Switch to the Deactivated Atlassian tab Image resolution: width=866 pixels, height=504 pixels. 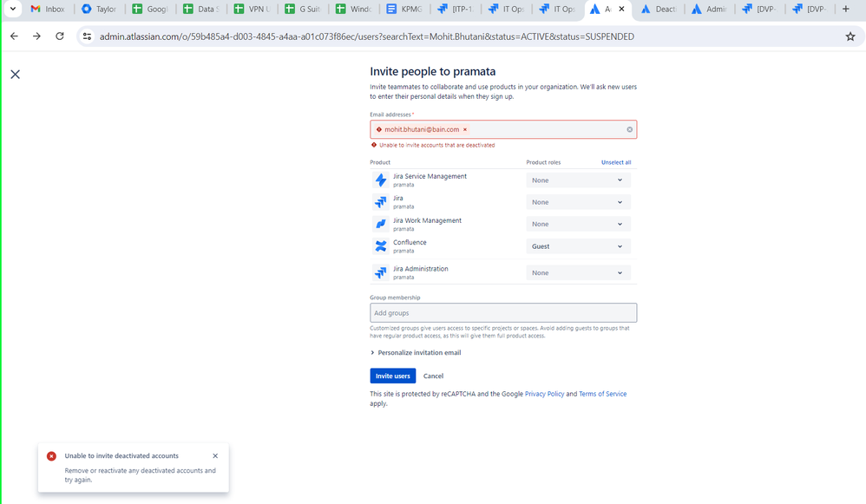[659, 9]
